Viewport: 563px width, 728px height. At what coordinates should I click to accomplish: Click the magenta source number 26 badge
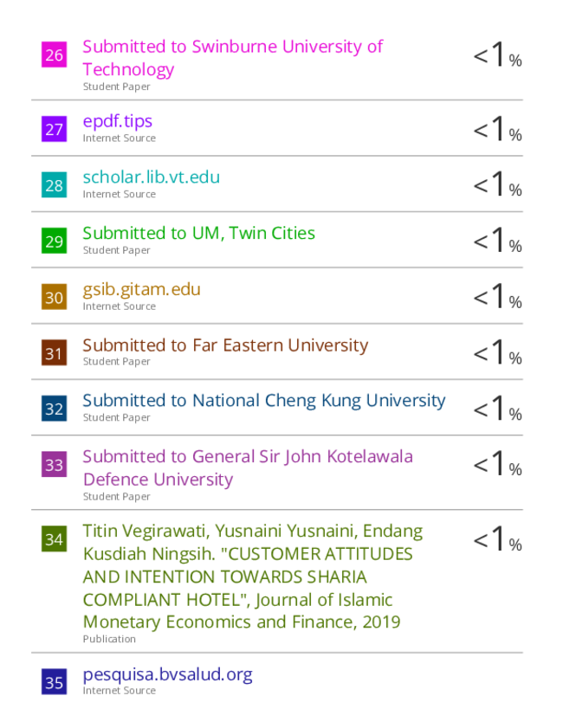[54, 55]
